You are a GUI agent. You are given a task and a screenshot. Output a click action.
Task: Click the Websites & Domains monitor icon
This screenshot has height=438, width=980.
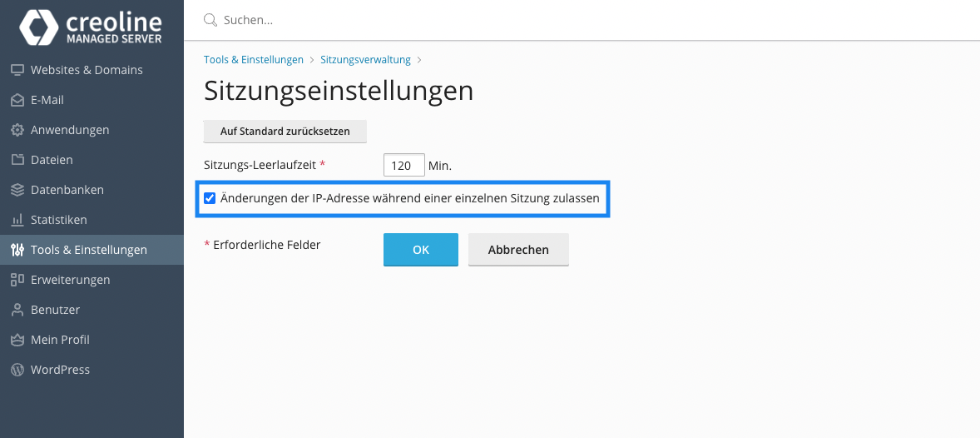[x=17, y=70]
